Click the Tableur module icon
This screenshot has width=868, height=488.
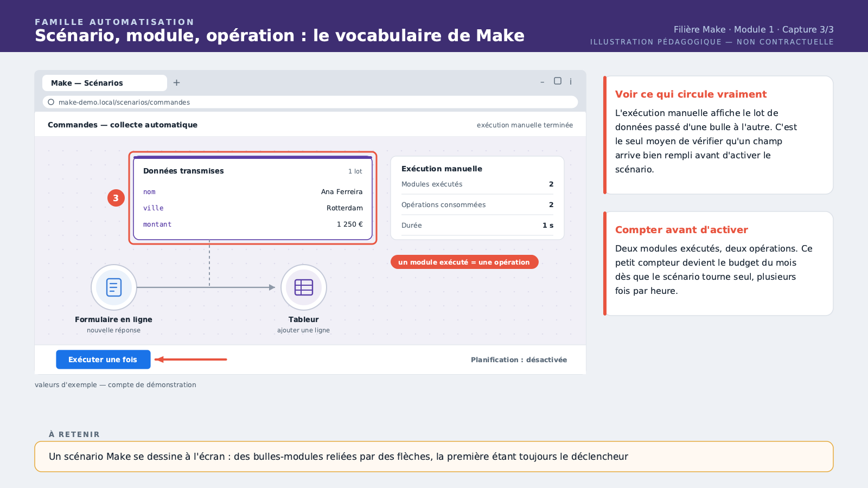304,287
